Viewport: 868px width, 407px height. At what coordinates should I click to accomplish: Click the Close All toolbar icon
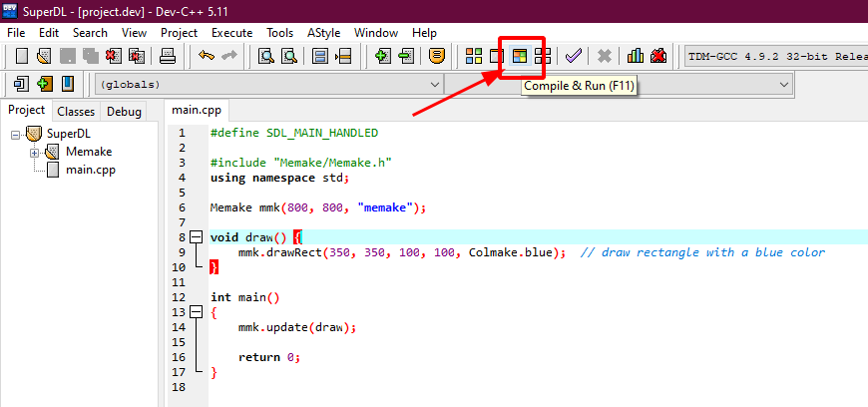[x=137, y=56]
